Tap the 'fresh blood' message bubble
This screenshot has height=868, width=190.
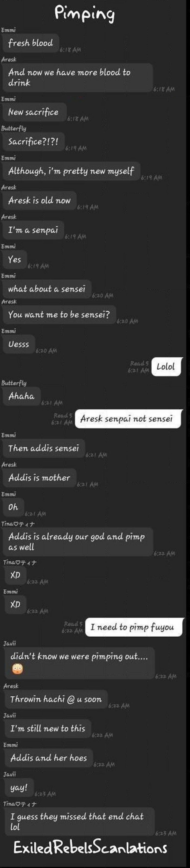[x=31, y=43]
